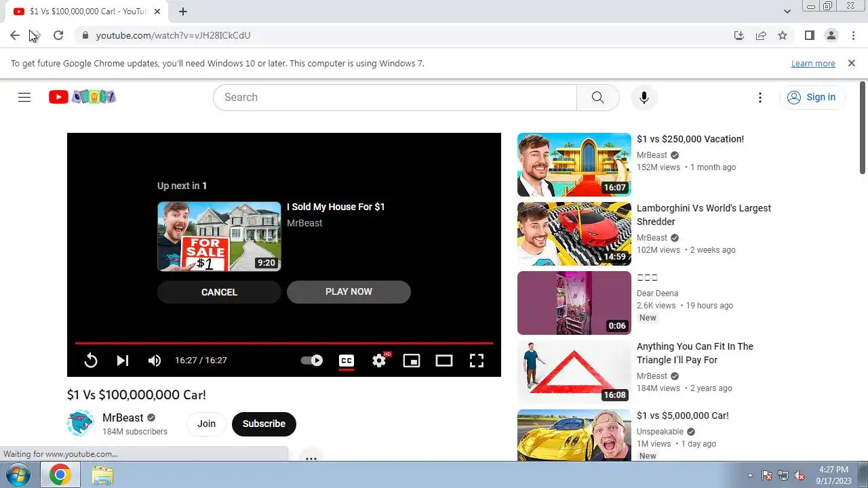Click PLAY NOW for the next video
This screenshot has width=868, height=488.
349,291
